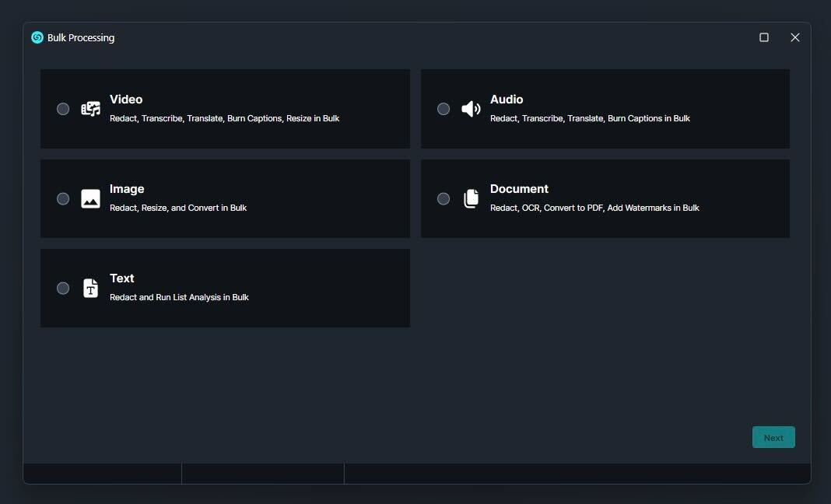Select the Text radio button
Viewport: 831px width, 504px height.
pyautogui.click(x=63, y=289)
